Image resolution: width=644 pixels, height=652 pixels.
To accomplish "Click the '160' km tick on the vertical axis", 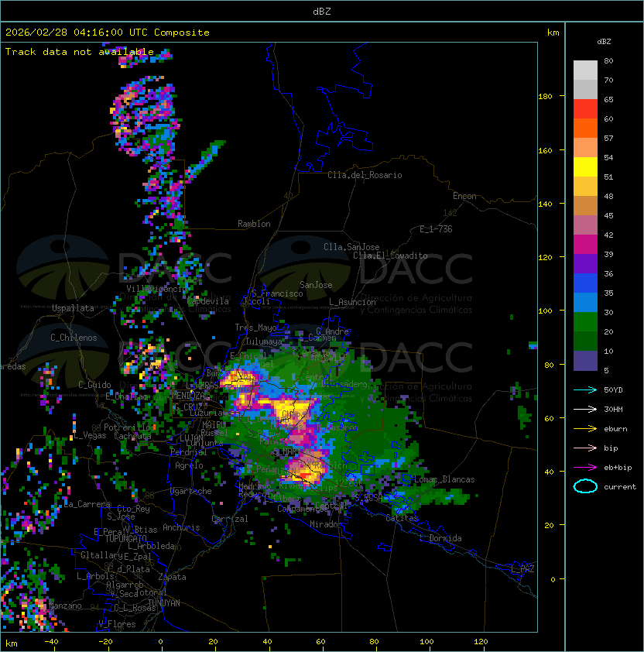I will click(545, 150).
